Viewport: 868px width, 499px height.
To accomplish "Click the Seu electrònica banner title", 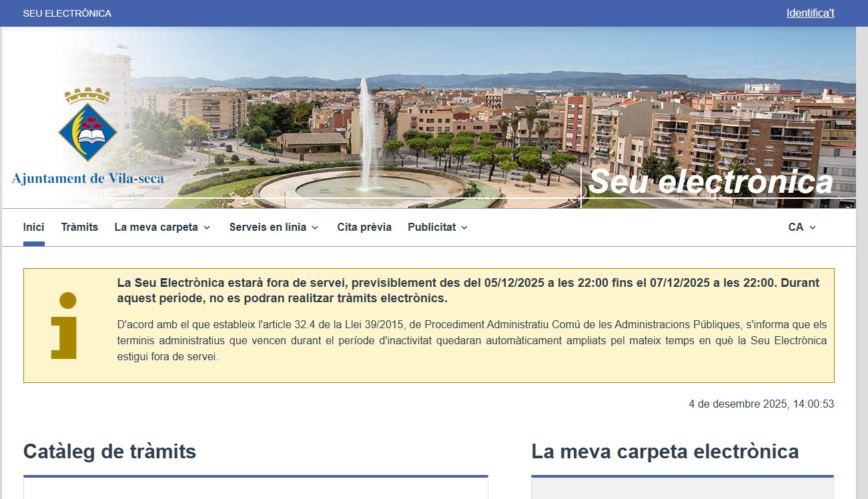I will tap(711, 182).
